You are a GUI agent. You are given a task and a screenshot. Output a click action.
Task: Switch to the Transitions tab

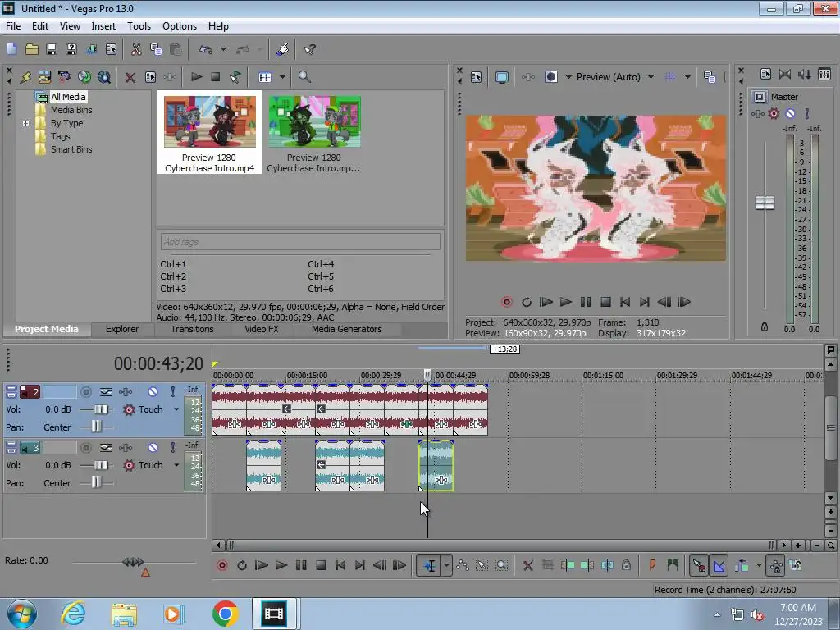(192, 329)
